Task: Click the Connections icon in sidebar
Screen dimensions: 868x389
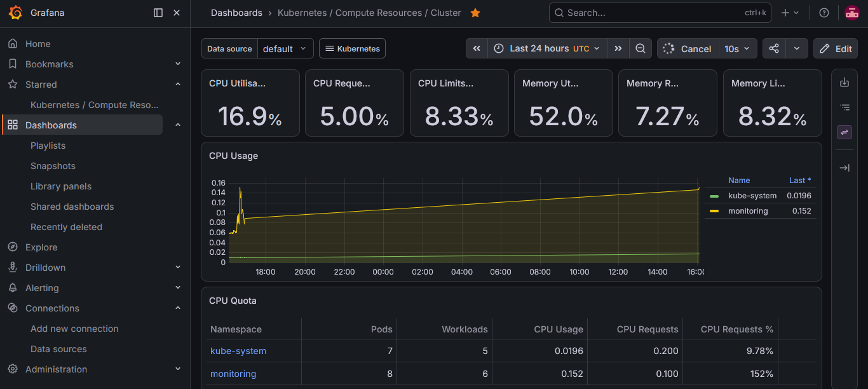Action: (13, 308)
